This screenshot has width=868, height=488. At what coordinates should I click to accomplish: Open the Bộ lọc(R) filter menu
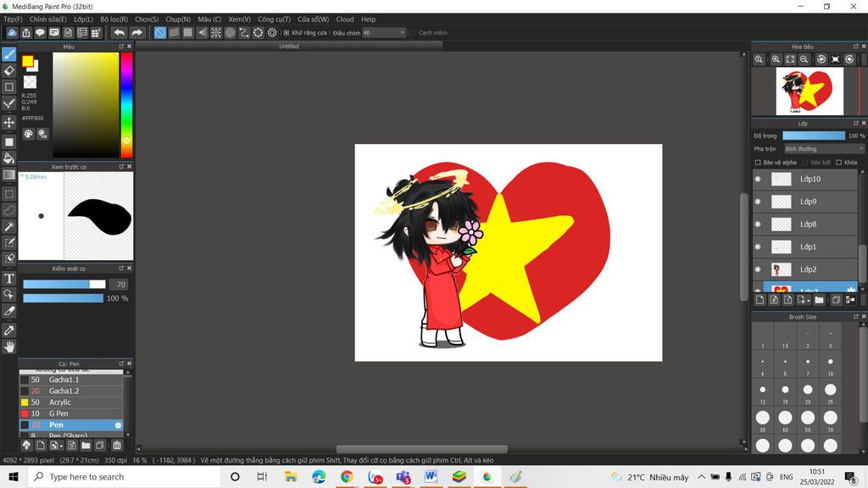pyautogui.click(x=114, y=19)
